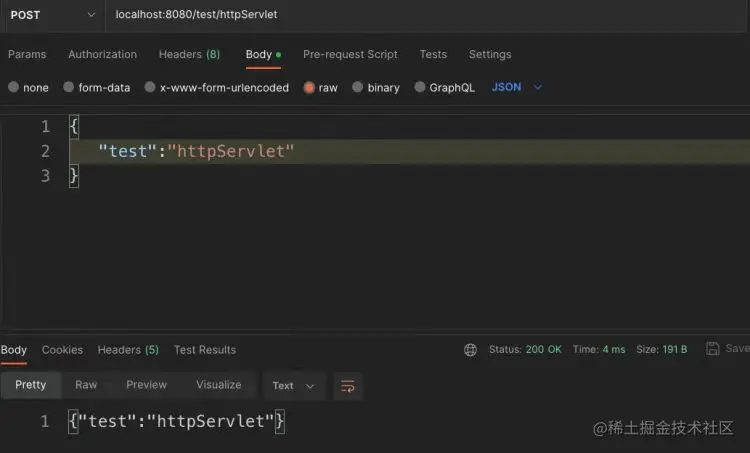
Task: Click the opening brace on editor line 1
Action: coord(74,127)
